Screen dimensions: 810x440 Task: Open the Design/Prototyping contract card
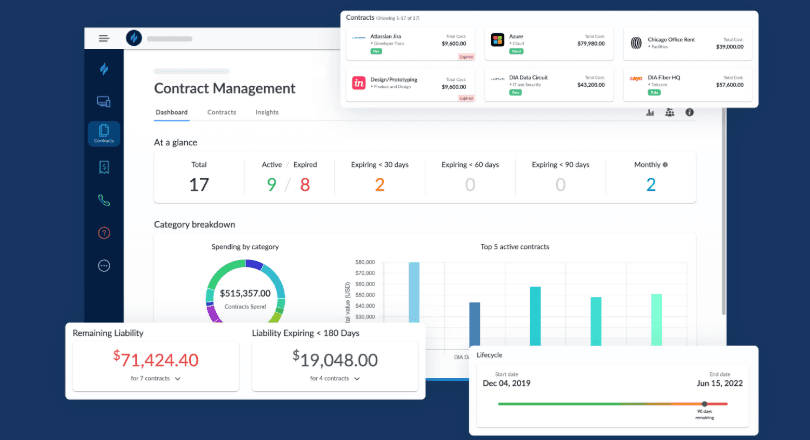point(411,85)
